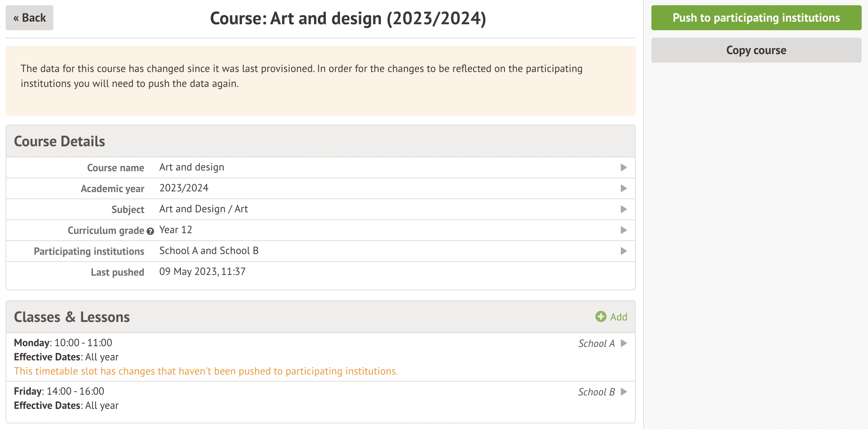This screenshot has width=868, height=429.
Task: Open the Subject row disclosure arrow
Action: coord(623,209)
